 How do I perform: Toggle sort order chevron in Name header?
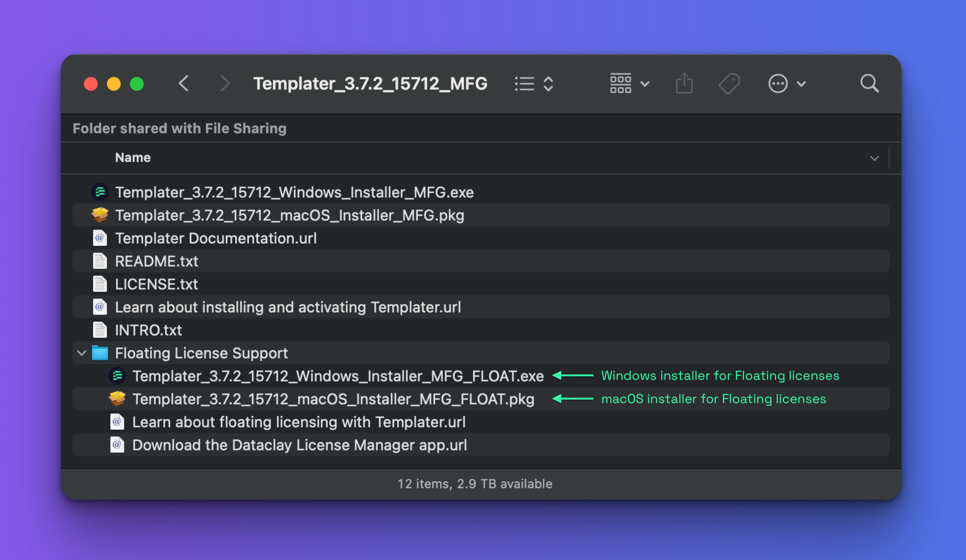pos(874,158)
